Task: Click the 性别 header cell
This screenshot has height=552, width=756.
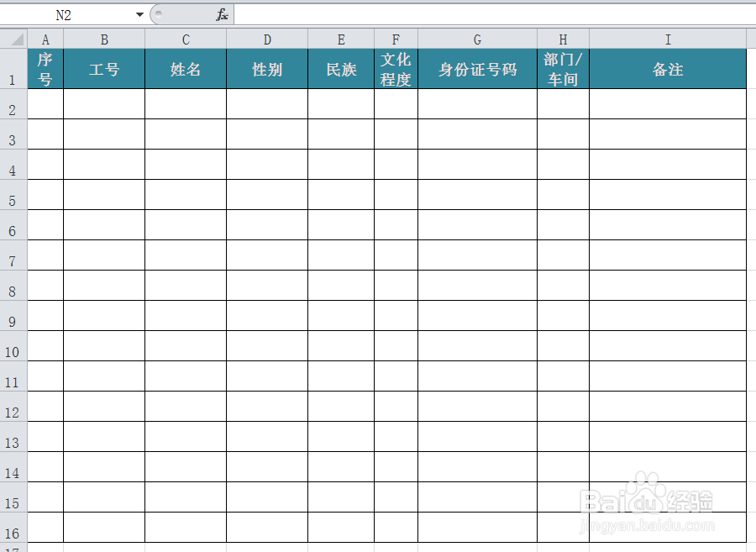Action: coord(266,68)
